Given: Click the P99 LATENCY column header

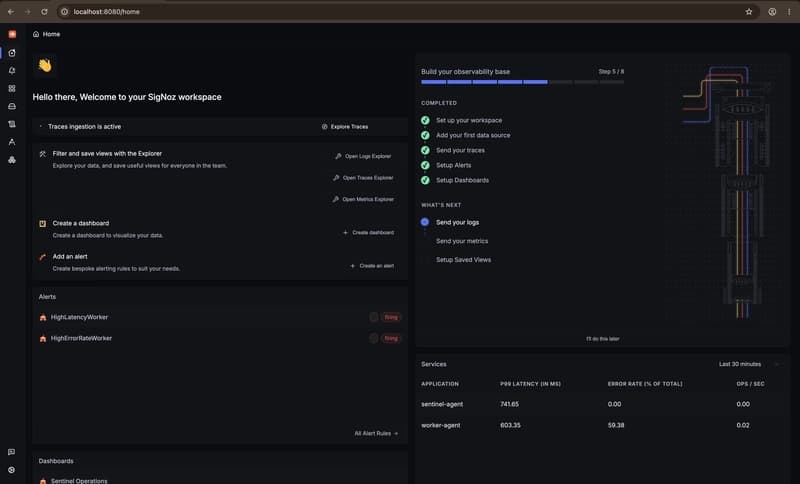Looking at the screenshot, I should (x=530, y=384).
